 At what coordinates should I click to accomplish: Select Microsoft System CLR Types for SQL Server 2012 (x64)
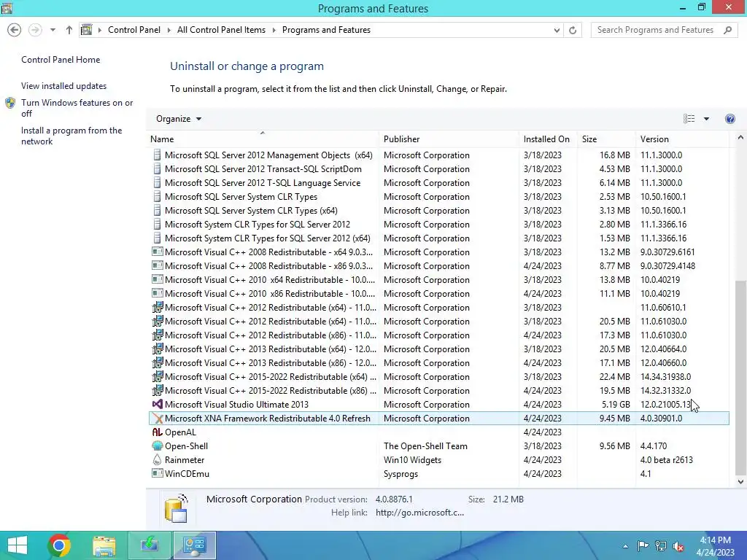pyautogui.click(x=438, y=238)
